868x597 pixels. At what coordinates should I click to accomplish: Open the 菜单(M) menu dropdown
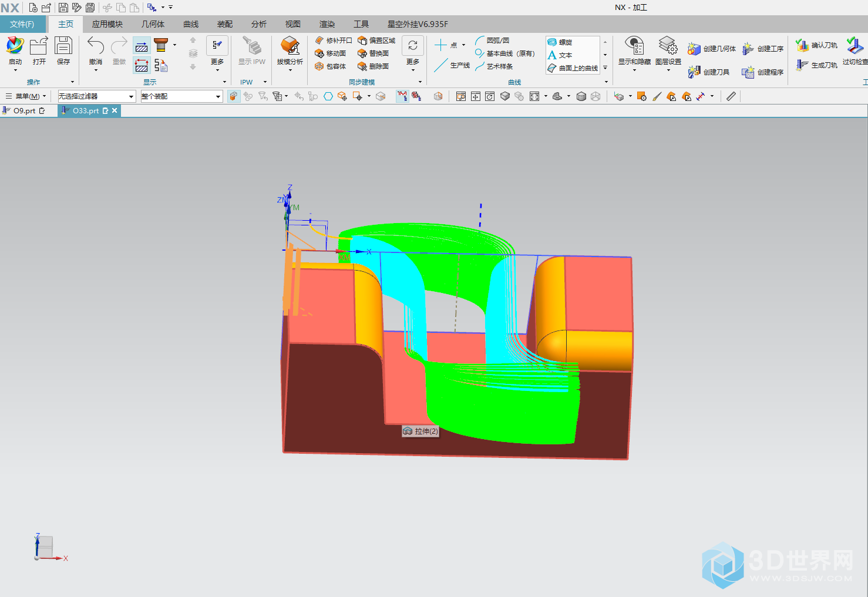pyautogui.click(x=26, y=96)
